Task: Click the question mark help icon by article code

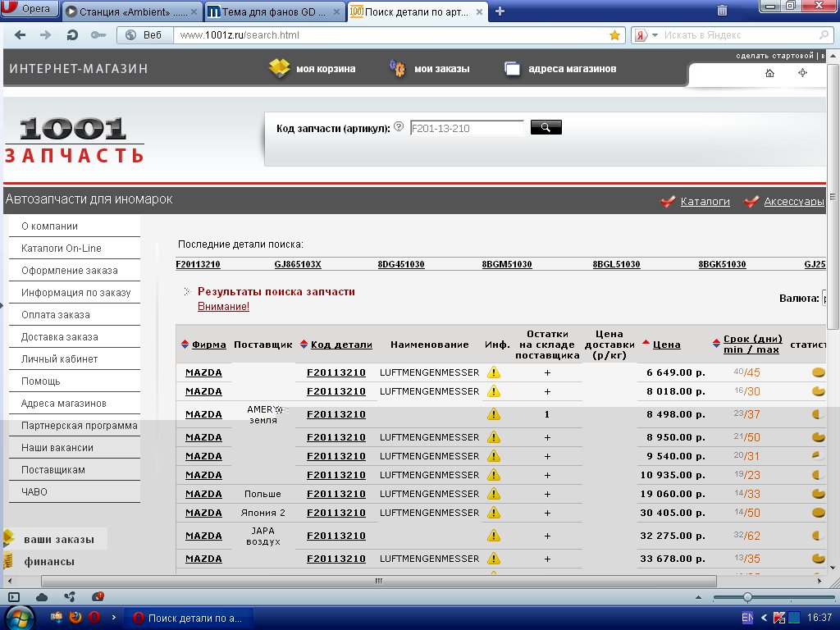Action: click(399, 126)
